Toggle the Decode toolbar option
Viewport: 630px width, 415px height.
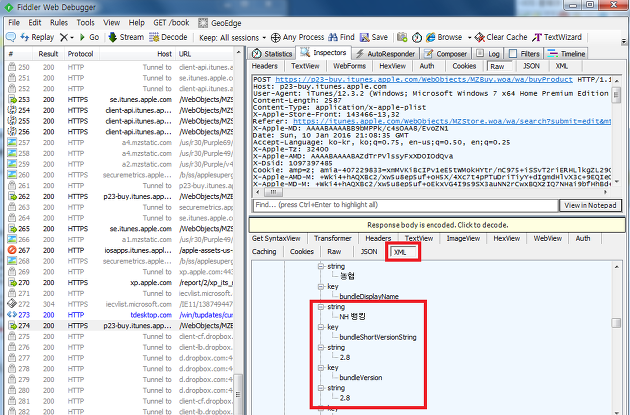pos(168,37)
